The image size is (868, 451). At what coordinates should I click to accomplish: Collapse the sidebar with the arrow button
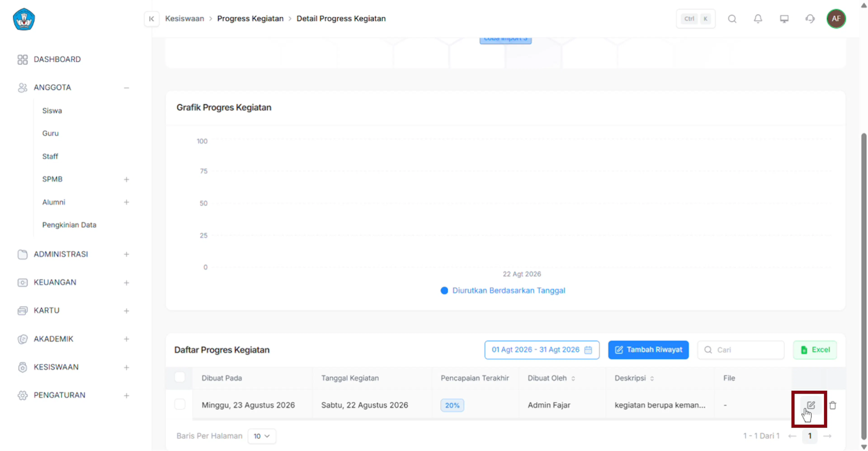(152, 19)
